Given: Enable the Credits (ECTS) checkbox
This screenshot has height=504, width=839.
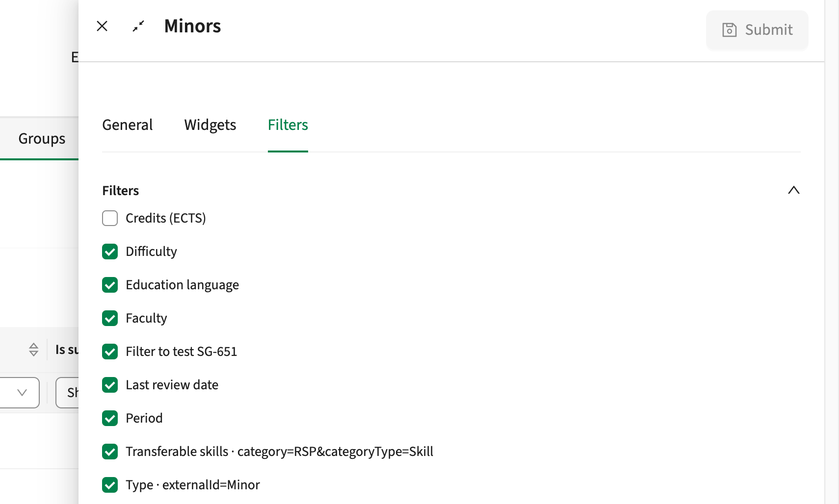Looking at the screenshot, I should pyautogui.click(x=110, y=218).
